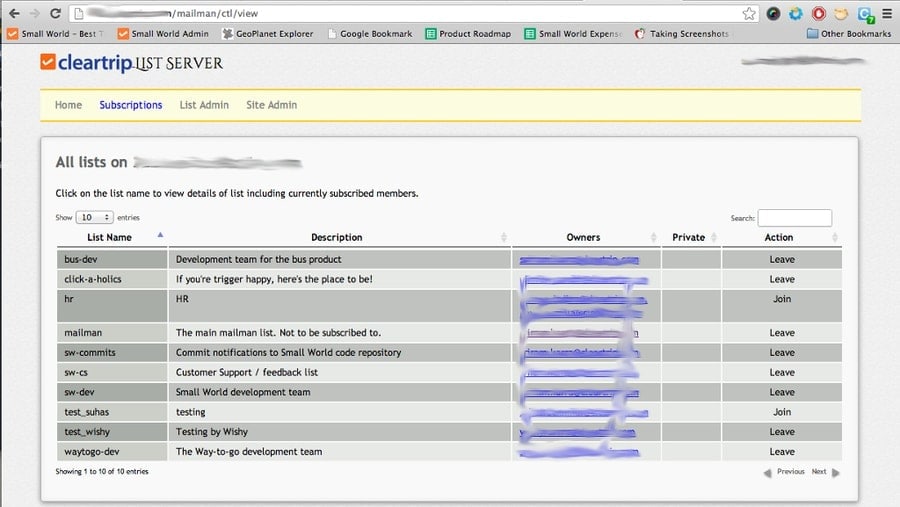
Task: Open the GeoPlanet Explorer bookmark
Action: coord(268,34)
